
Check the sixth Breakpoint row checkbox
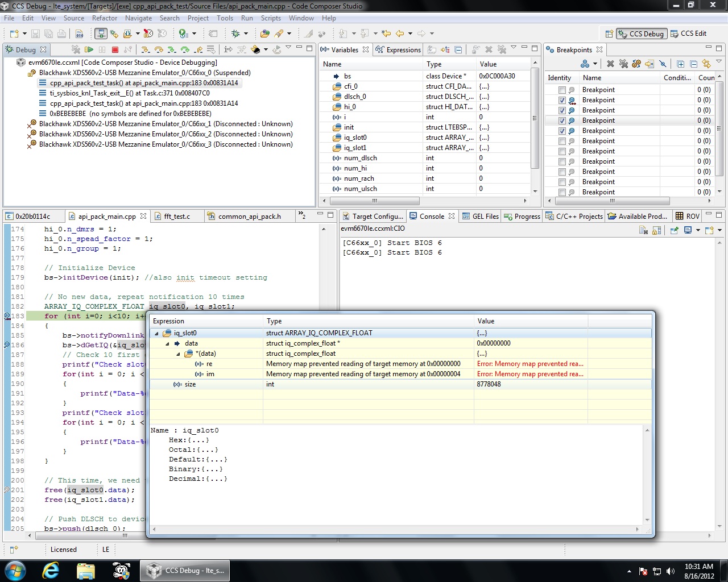point(562,141)
